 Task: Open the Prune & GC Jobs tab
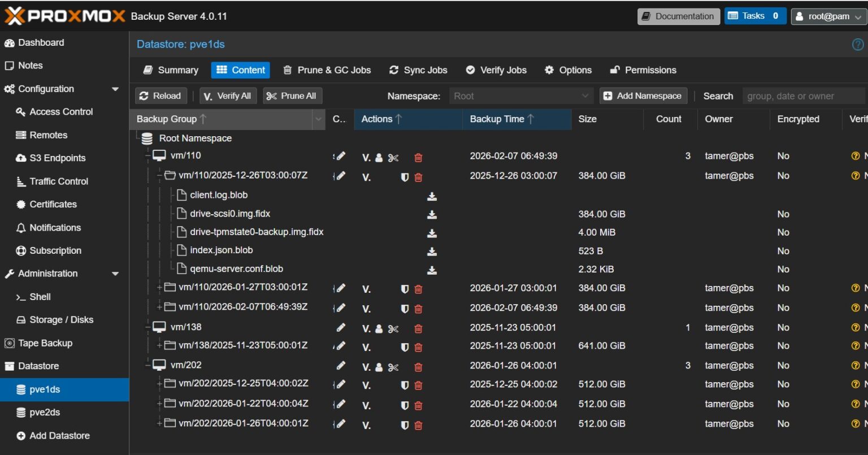(x=327, y=70)
